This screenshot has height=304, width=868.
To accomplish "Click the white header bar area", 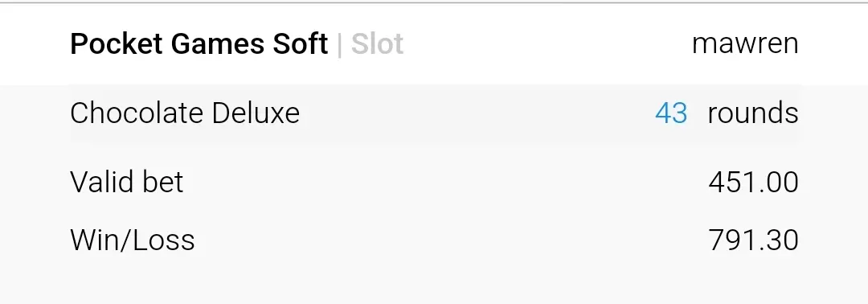I will pos(434,43).
